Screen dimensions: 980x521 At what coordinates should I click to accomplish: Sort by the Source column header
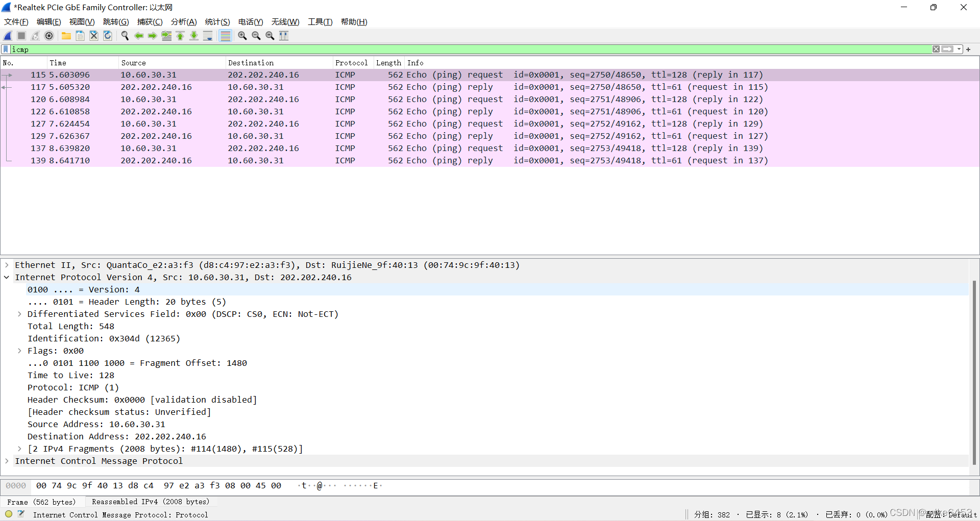tap(172, 63)
